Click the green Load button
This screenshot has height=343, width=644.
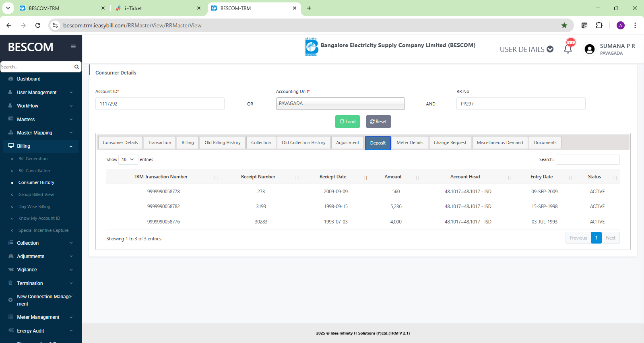(347, 122)
